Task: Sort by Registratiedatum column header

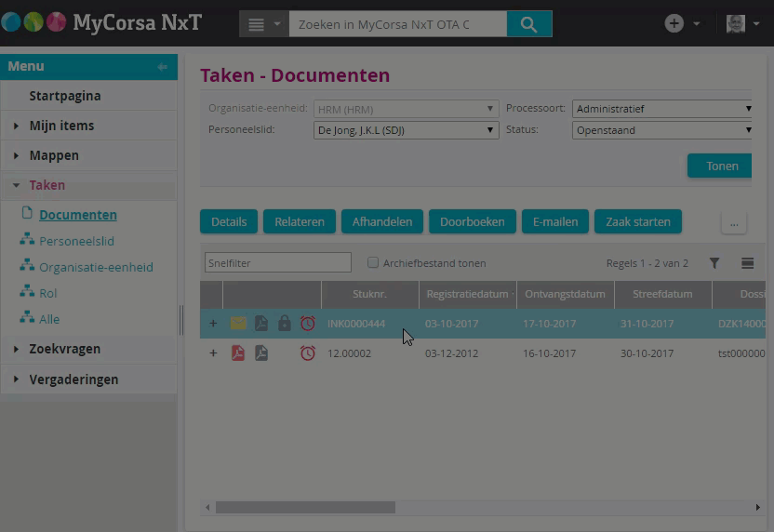Action: 467,294
